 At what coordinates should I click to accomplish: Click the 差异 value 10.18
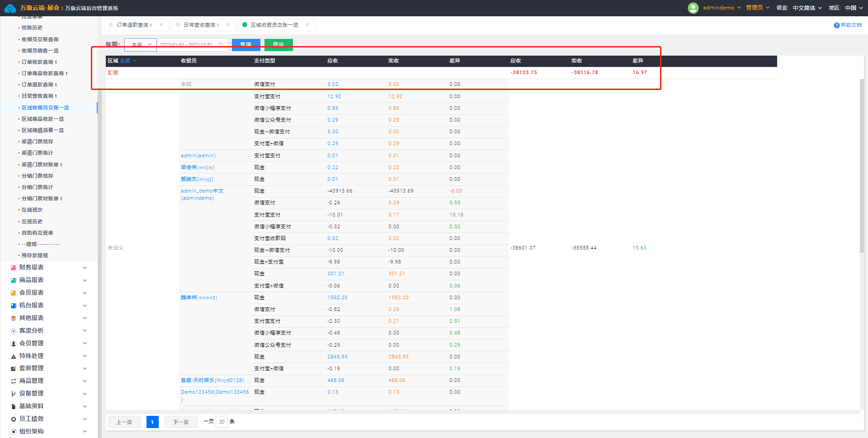[456, 215]
